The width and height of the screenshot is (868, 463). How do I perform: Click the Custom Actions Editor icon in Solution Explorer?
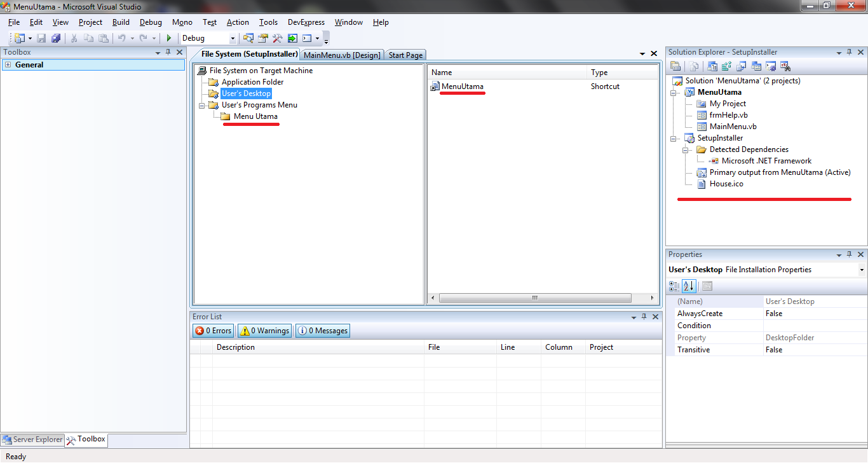pos(771,66)
